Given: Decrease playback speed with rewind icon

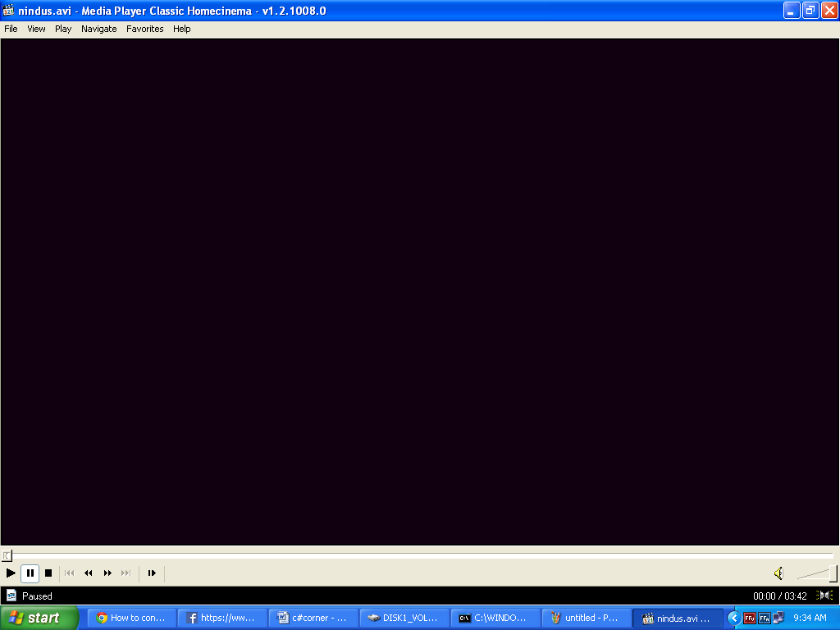Looking at the screenshot, I should [89, 573].
